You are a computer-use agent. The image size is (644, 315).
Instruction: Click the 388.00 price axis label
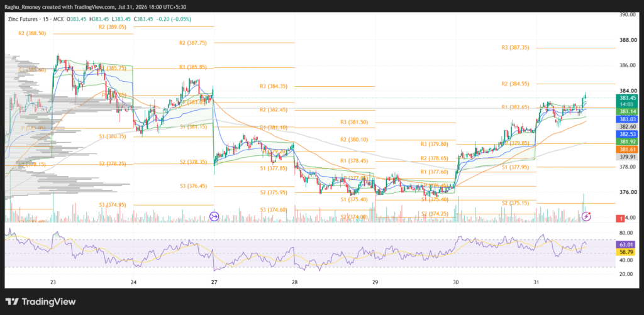point(628,40)
